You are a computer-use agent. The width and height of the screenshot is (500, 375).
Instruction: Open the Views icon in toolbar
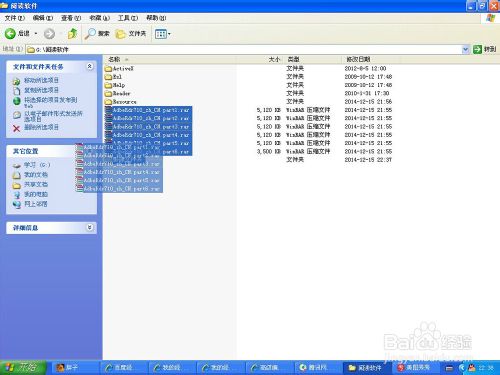coord(161,34)
